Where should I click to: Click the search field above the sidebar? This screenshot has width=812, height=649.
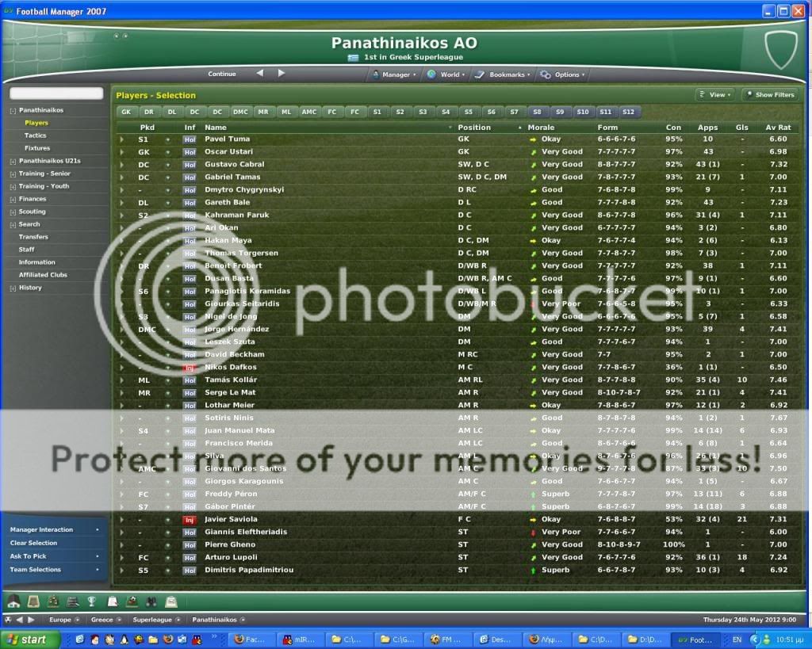point(56,94)
